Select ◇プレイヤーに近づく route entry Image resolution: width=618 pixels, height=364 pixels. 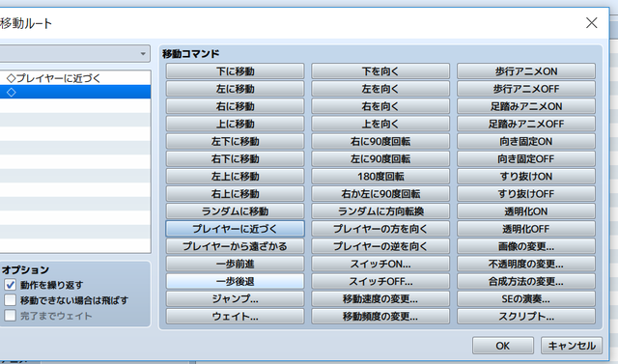point(75,78)
